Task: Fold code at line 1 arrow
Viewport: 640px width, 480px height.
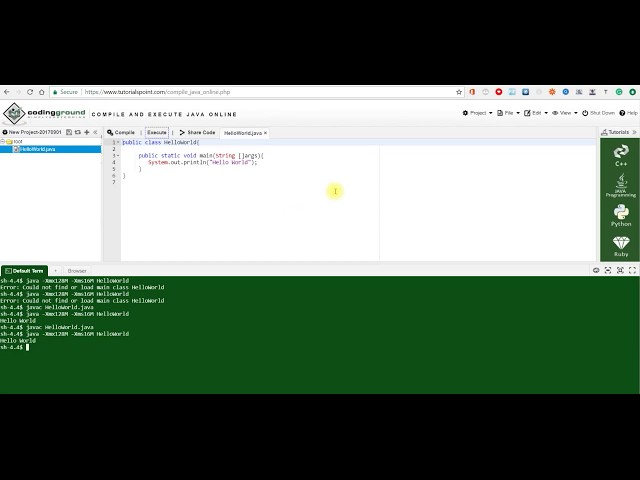Action: coord(118,142)
